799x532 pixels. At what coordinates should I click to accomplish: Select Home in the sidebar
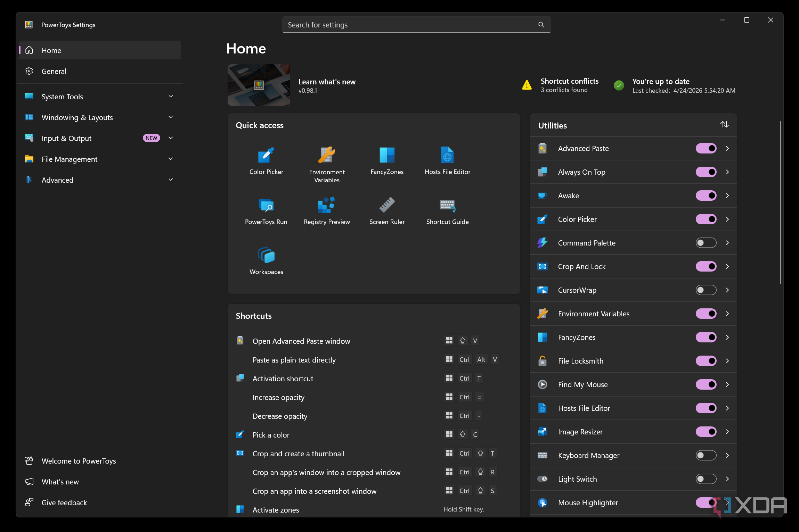(100, 50)
